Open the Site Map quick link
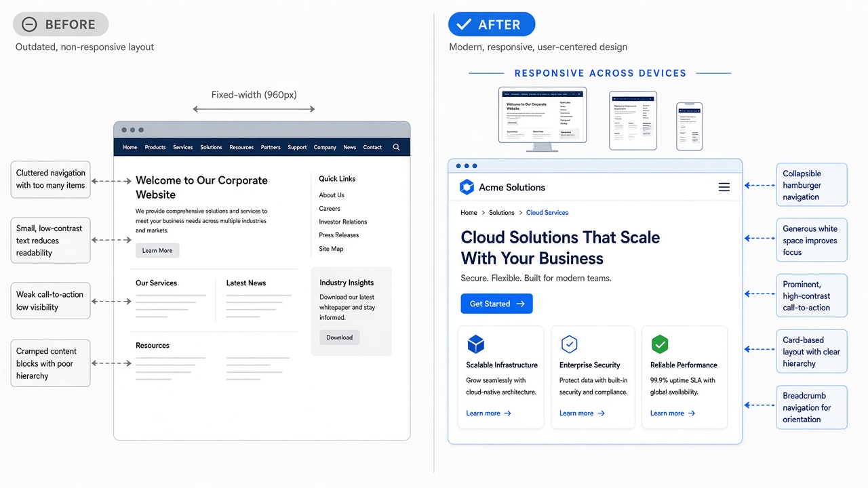The image size is (868, 488). click(x=331, y=249)
